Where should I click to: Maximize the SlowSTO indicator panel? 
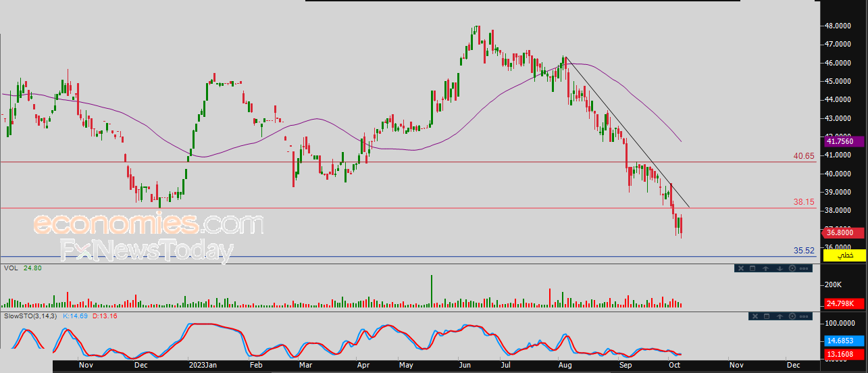[x=767, y=316]
